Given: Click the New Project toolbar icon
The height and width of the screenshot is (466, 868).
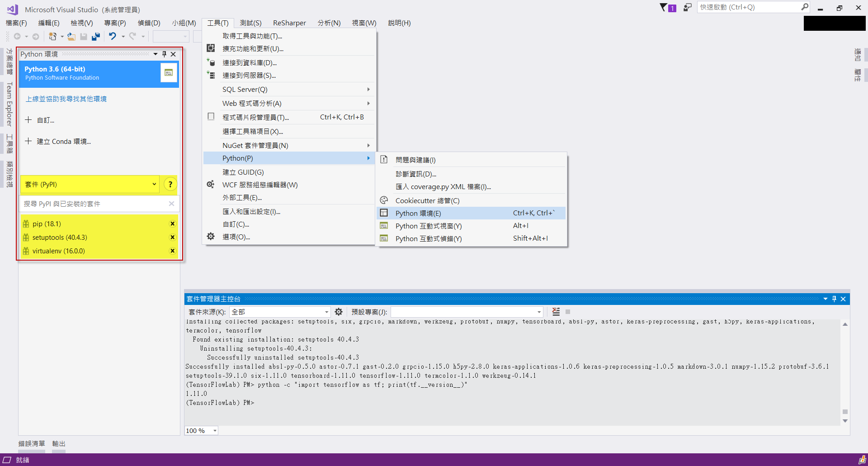Looking at the screenshot, I should point(53,36).
